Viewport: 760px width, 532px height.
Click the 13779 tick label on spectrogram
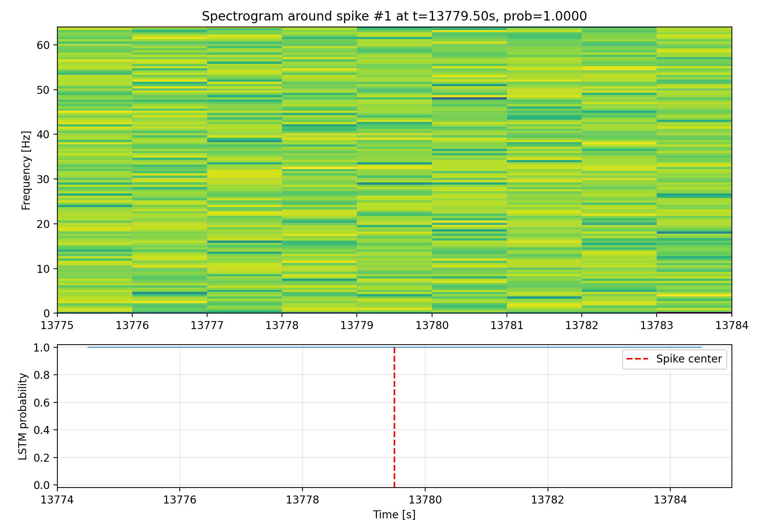click(x=356, y=326)
